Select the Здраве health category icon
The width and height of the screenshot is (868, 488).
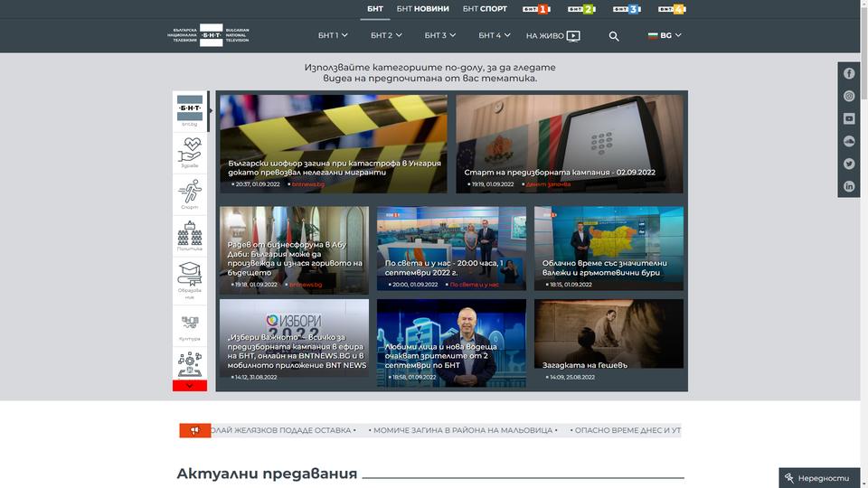click(190, 153)
